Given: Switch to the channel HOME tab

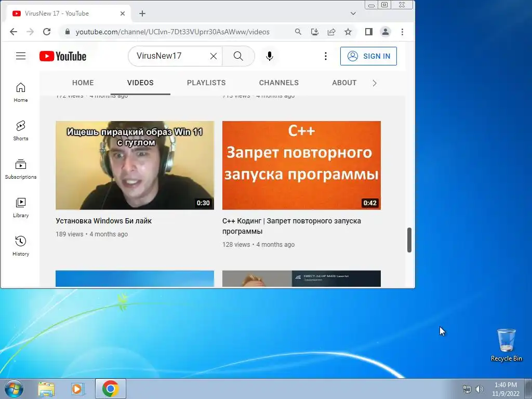Looking at the screenshot, I should (x=83, y=83).
